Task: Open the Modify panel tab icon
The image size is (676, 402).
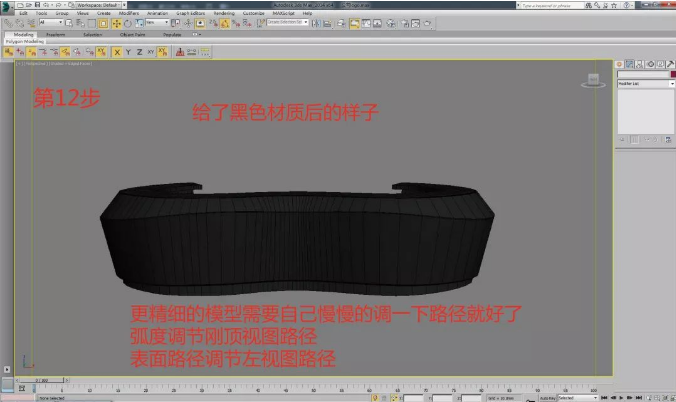Action: [630, 64]
